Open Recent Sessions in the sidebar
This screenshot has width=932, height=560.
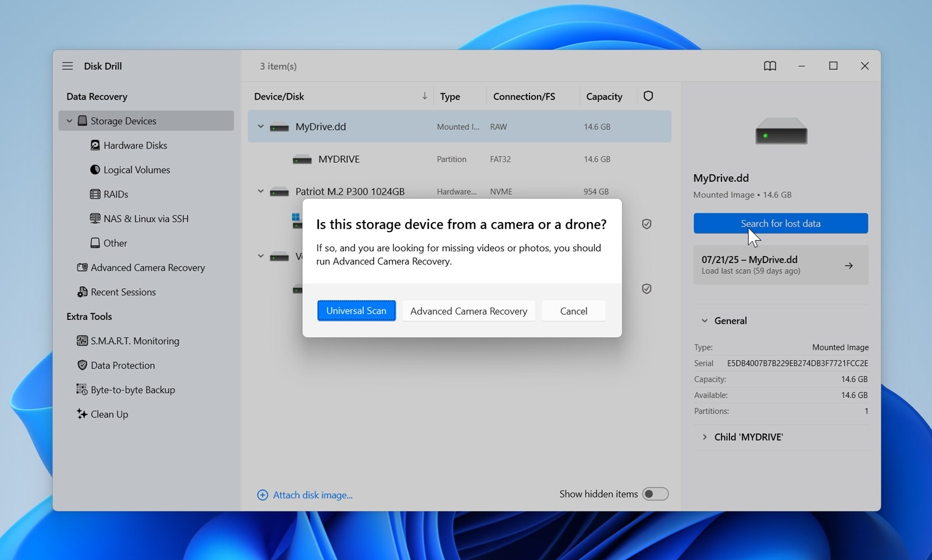coord(123,292)
